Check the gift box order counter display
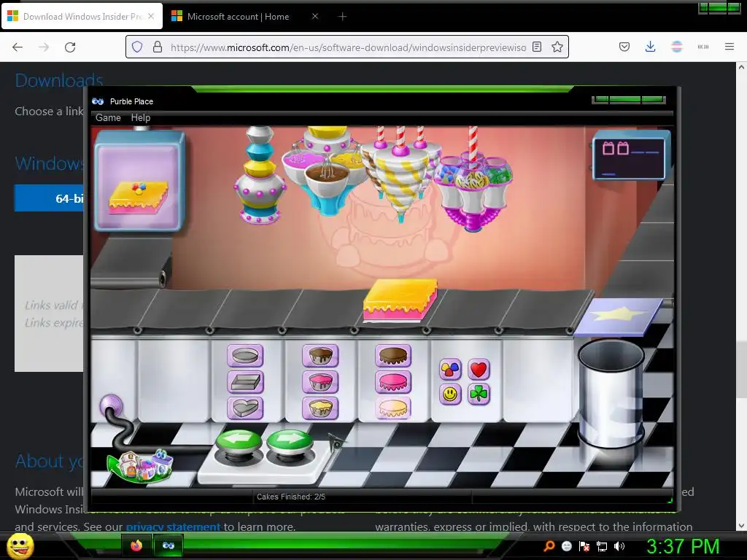This screenshot has height=560, width=747. (x=630, y=157)
